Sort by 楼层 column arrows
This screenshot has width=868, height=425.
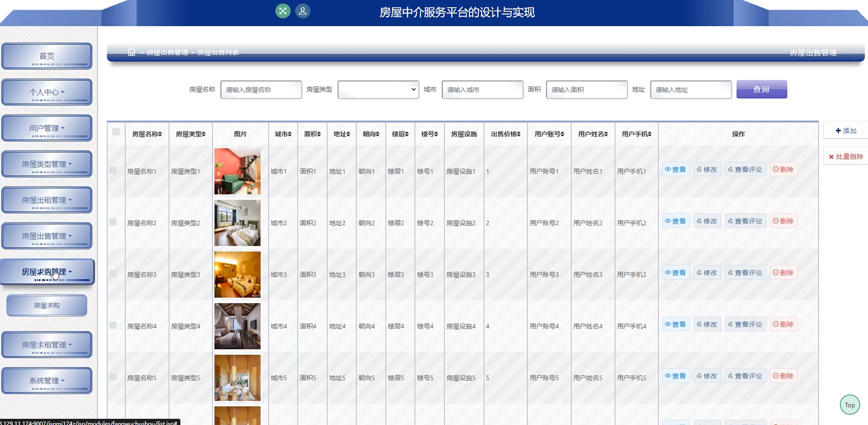point(407,134)
